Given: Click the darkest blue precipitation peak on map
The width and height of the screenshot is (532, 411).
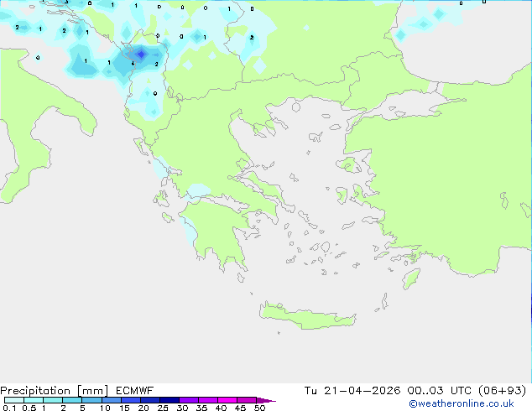Looking at the screenshot, I should pos(141,54).
